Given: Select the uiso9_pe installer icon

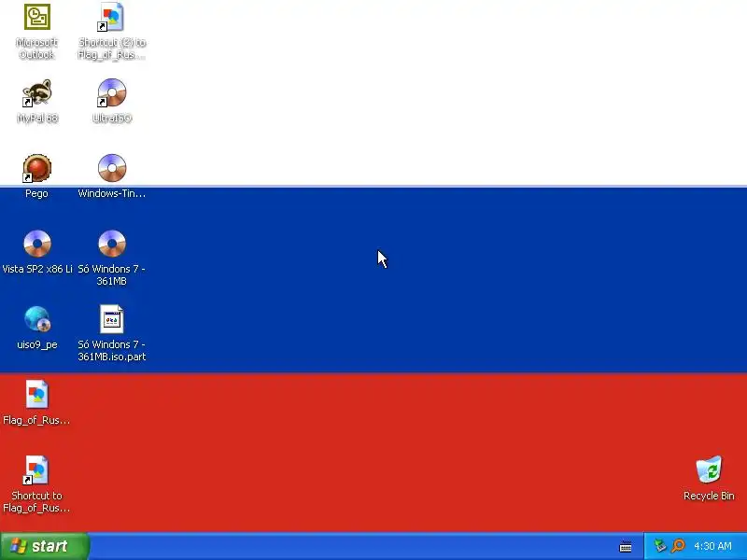Looking at the screenshot, I should pyautogui.click(x=37, y=319).
